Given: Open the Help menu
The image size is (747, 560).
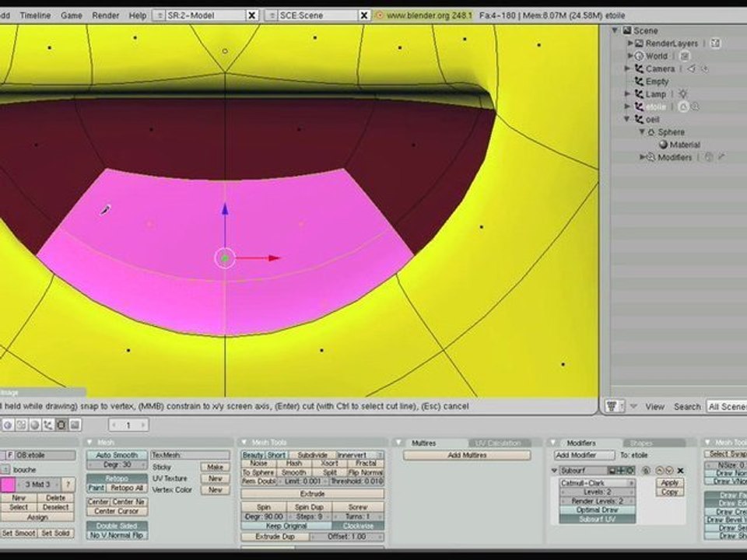Looking at the screenshot, I should pos(138,16).
